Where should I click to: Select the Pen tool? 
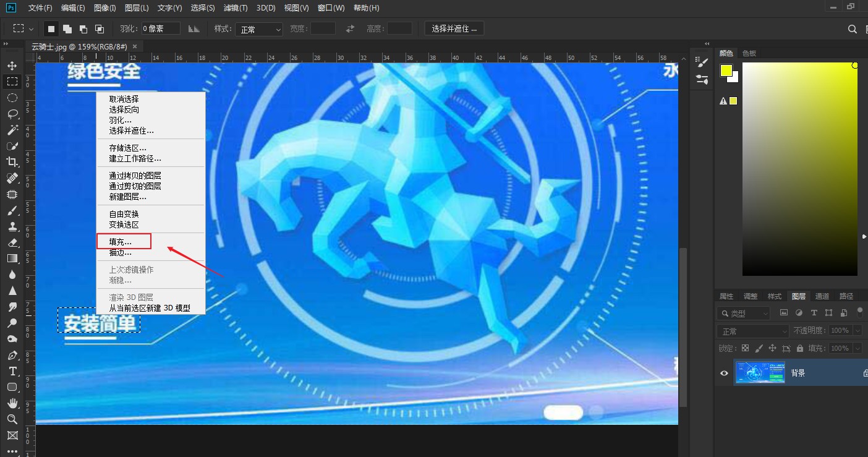[12, 355]
